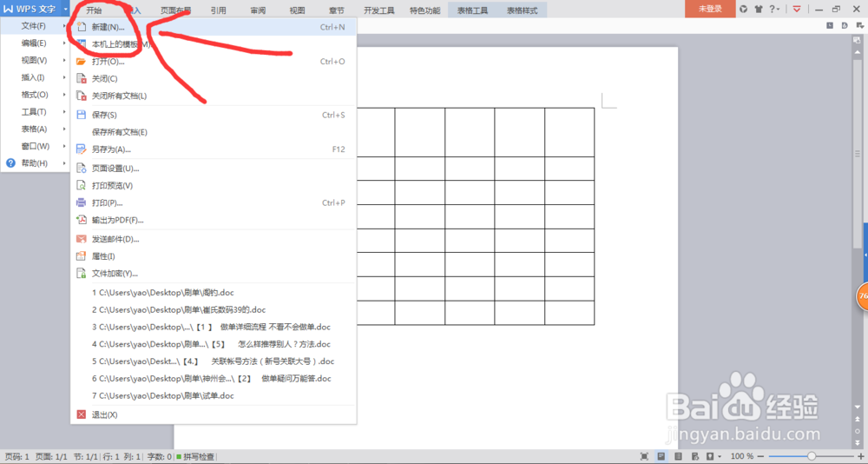
Task: Click the red collapse-ribbon arrow icon
Action: (x=797, y=9)
